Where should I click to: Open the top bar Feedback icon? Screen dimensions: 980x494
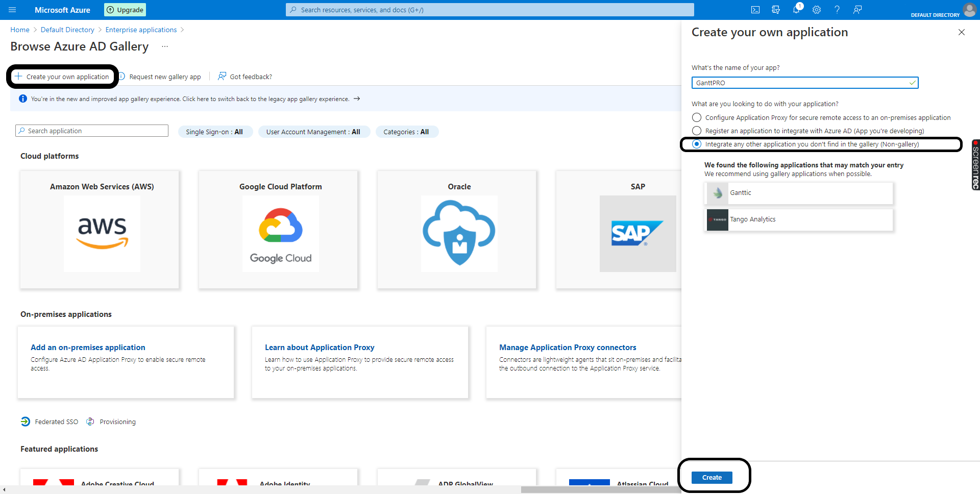[857, 10]
